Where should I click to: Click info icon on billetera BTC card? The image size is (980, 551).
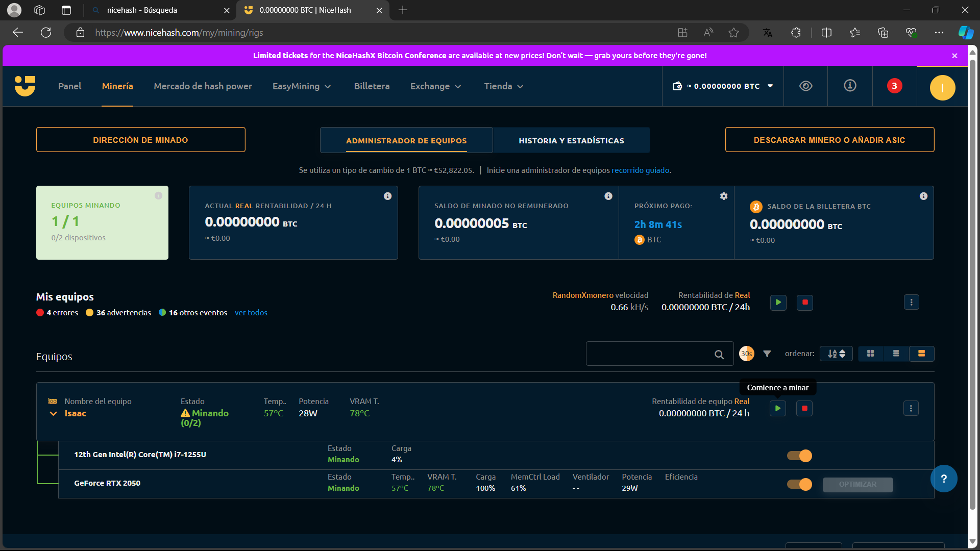point(923,196)
